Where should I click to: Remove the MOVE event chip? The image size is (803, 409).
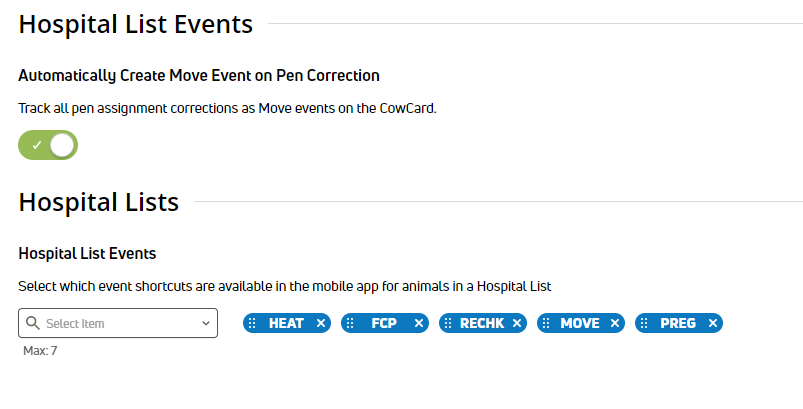point(615,323)
